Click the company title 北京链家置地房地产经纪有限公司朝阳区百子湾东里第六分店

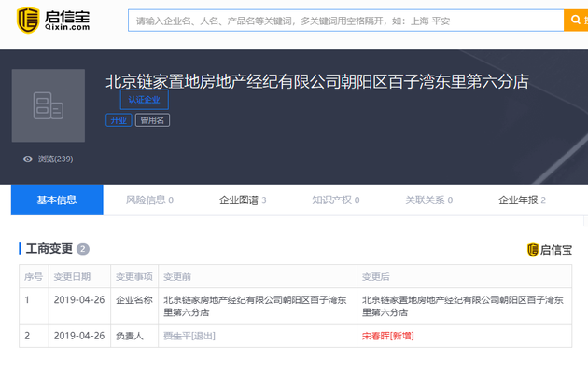click(x=317, y=82)
